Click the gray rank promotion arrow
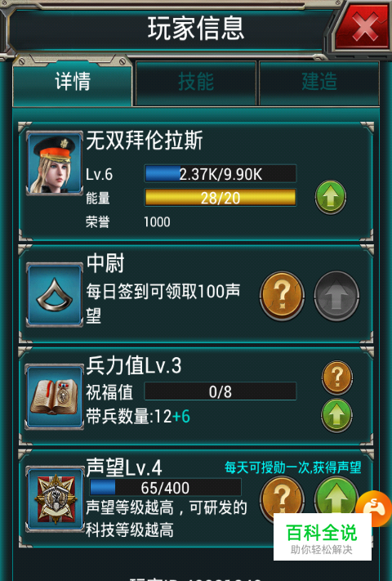This screenshot has height=581, width=392. (x=336, y=296)
